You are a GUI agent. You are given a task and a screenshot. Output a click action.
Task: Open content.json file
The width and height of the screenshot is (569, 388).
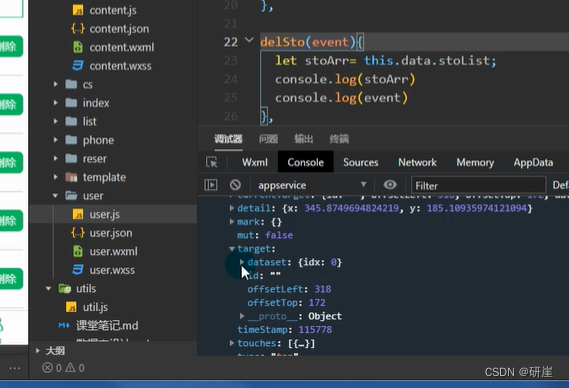click(119, 29)
